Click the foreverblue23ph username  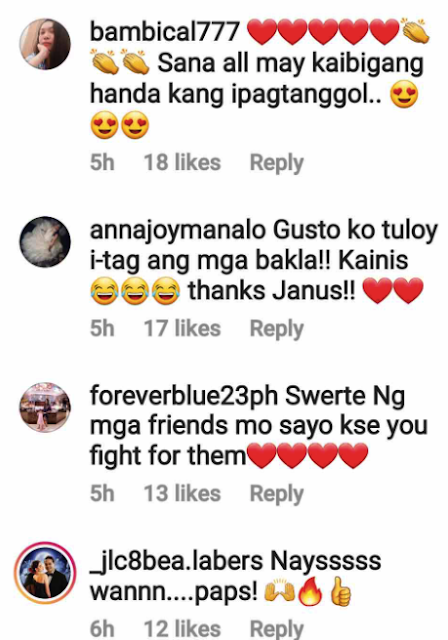coord(184,396)
